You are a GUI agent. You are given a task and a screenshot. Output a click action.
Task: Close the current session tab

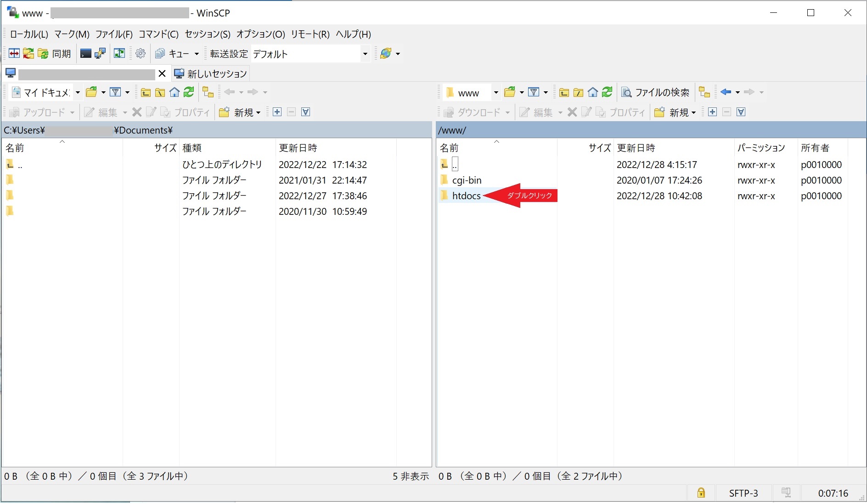(162, 73)
